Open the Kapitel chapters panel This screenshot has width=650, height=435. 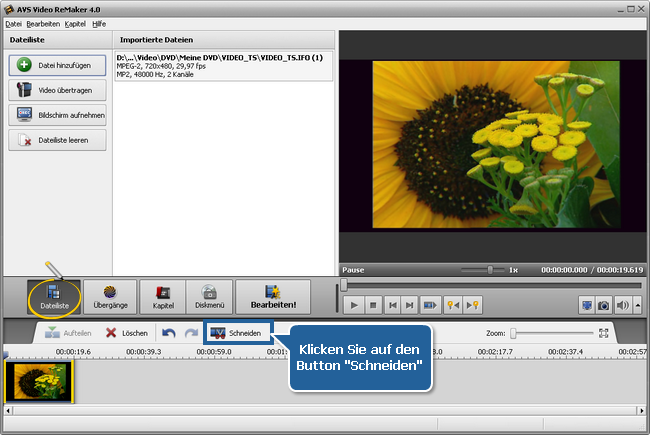coord(163,297)
